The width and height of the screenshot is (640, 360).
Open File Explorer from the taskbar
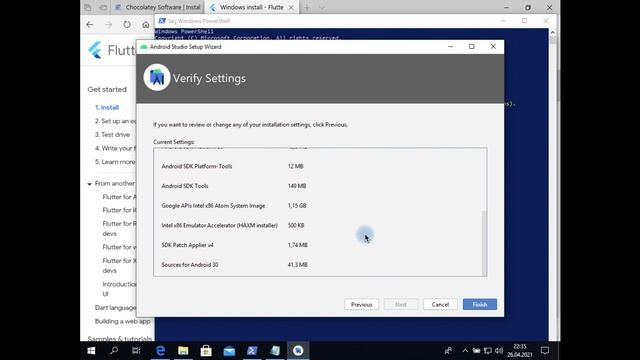click(183, 351)
